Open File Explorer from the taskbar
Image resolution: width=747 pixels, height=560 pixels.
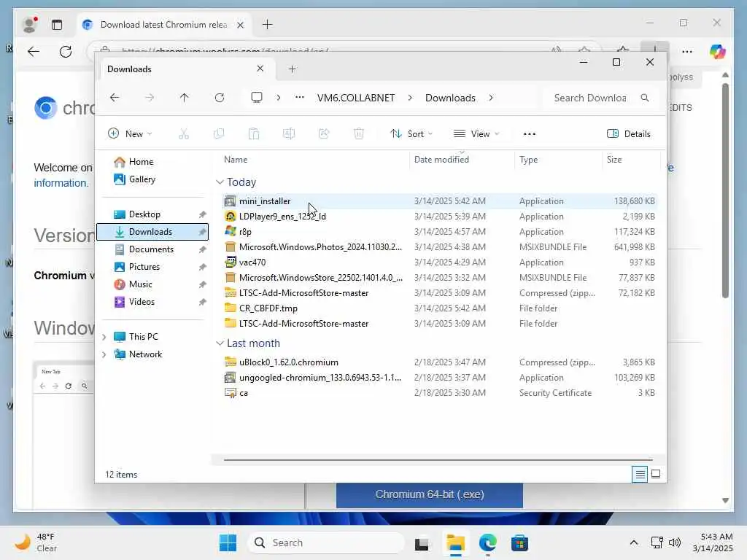tap(455, 542)
